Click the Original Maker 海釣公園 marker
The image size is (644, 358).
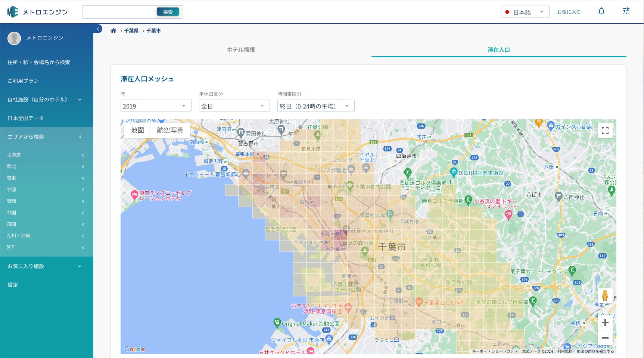pyautogui.click(x=277, y=323)
